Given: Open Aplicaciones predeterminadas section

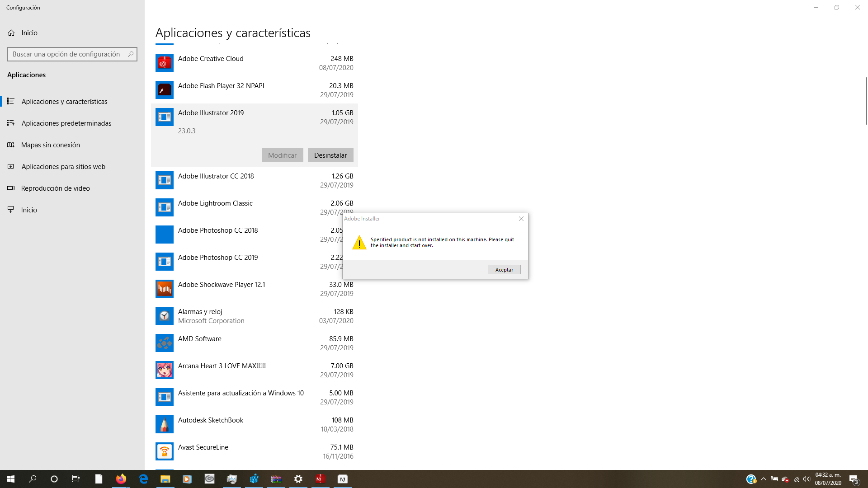Looking at the screenshot, I should 66,123.
